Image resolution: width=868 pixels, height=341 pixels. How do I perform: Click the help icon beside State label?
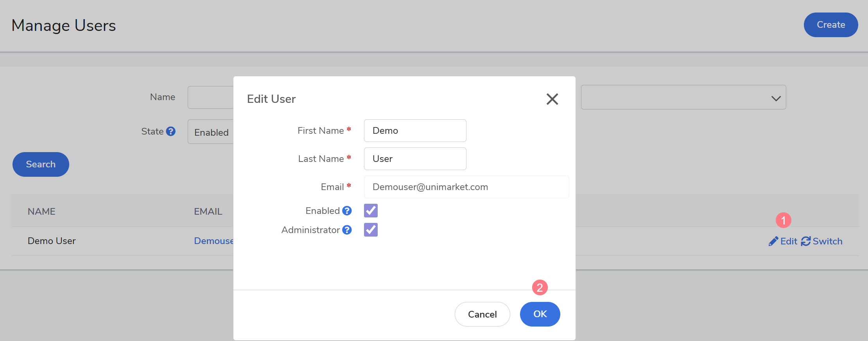click(170, 131)
